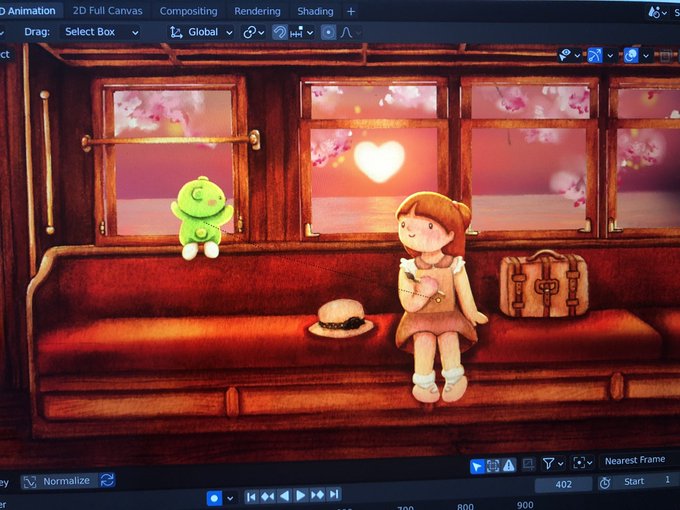Toggle only-selected arrow filter icon
680x510 pixels.
click(477, 466)
